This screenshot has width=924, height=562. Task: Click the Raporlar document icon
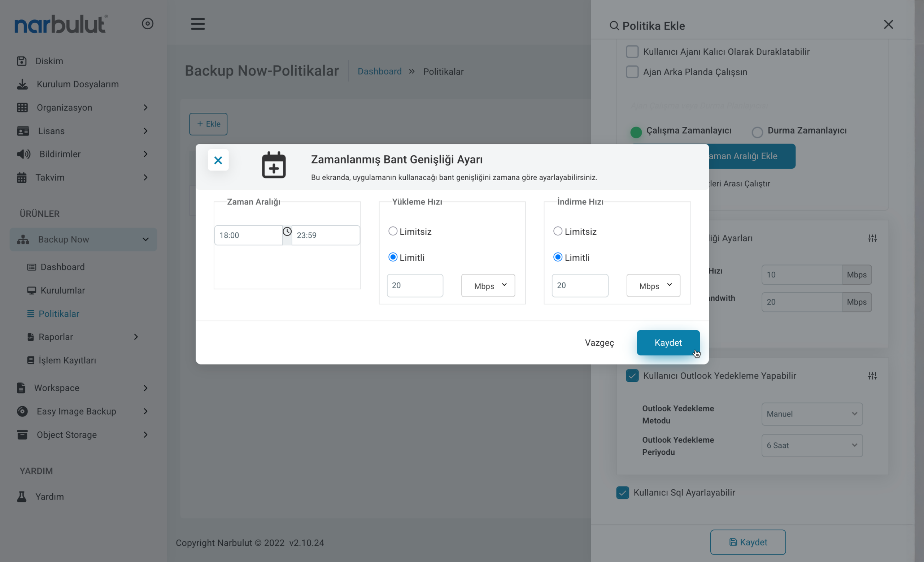(31, 337)
